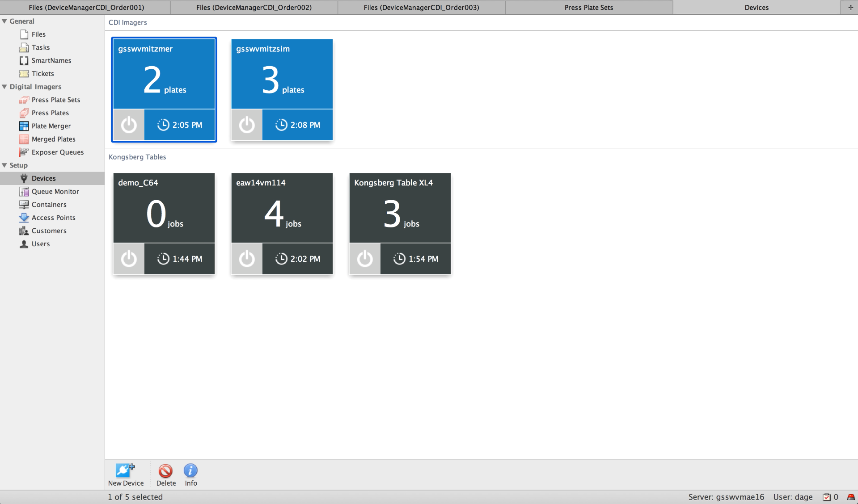
Task: Add a new tab with plus button
Action: (850, 8)
